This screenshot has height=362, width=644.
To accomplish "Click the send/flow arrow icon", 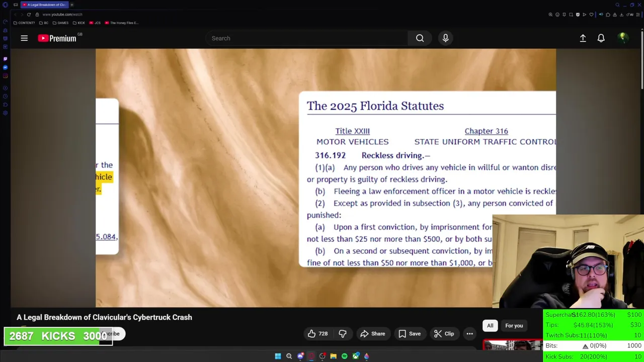I will [x=585, y=15].
